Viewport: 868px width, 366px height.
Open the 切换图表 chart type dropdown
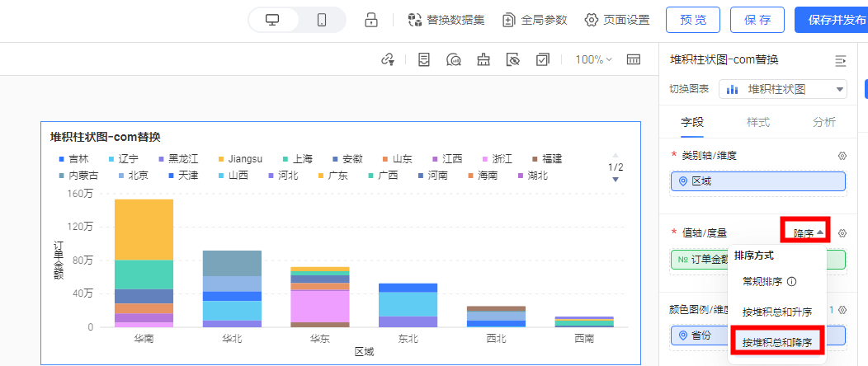783,89
